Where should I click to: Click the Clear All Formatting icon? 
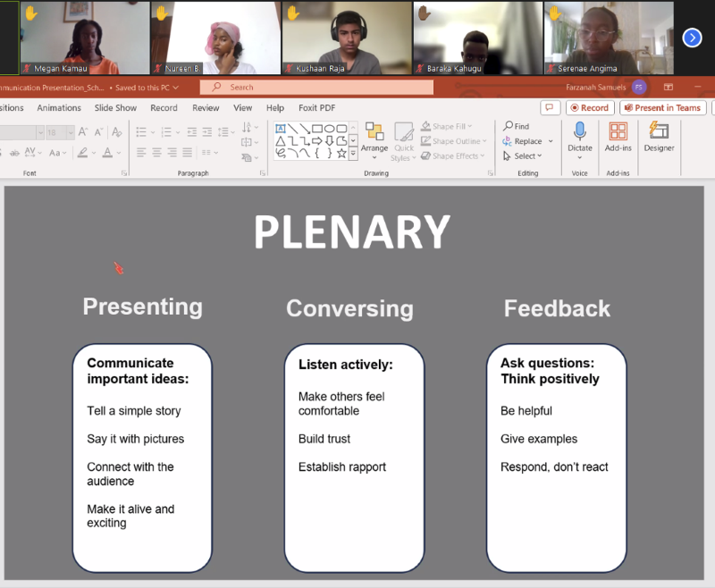click(x=117, y=131)
